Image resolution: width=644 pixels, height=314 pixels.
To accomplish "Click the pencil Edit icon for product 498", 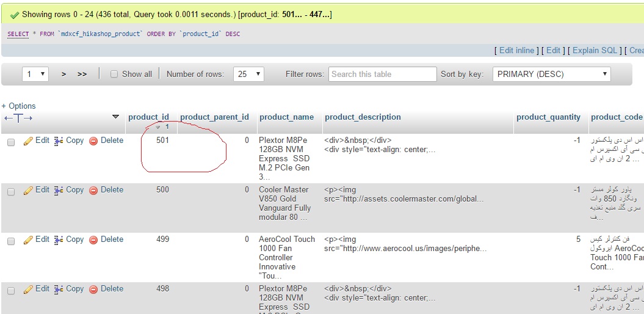I will tap(28, 290).
